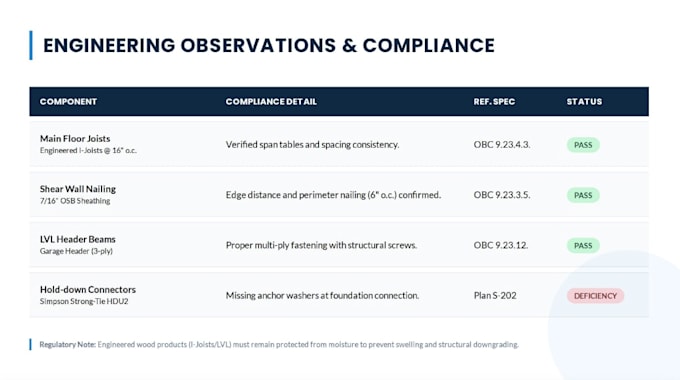Click the Regulatory Note footer text
The height and width of the screenshot is (380, 680).
(x=279, y=344)
